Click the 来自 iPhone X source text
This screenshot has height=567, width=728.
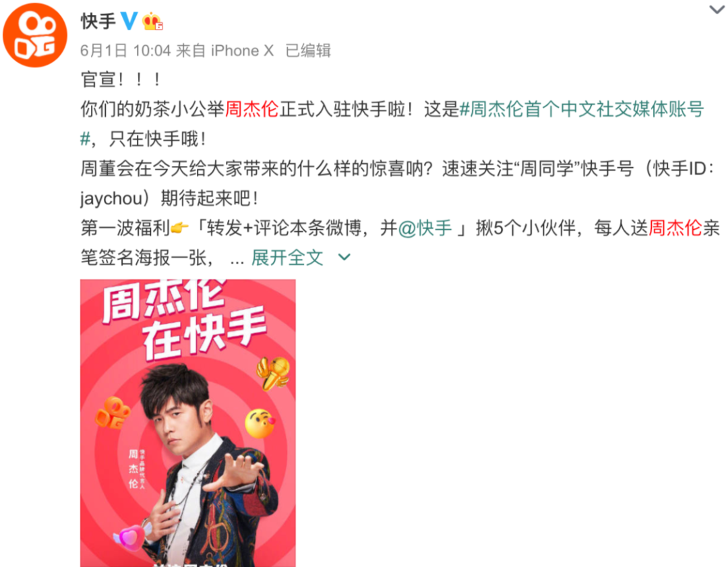coord(224,51)
